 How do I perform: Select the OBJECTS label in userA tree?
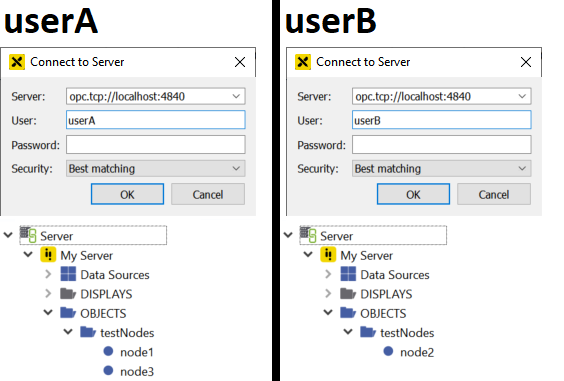tap(103, 313)
